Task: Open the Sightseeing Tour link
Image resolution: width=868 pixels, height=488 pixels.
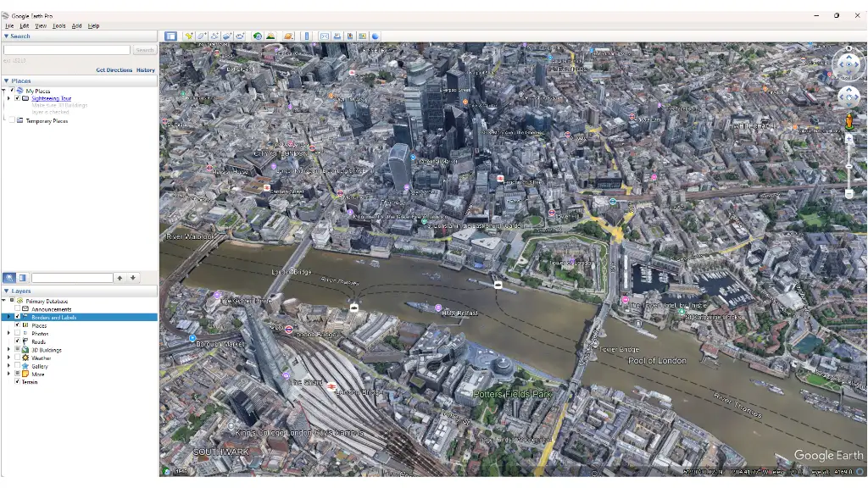Action: (x=52, y=98)
